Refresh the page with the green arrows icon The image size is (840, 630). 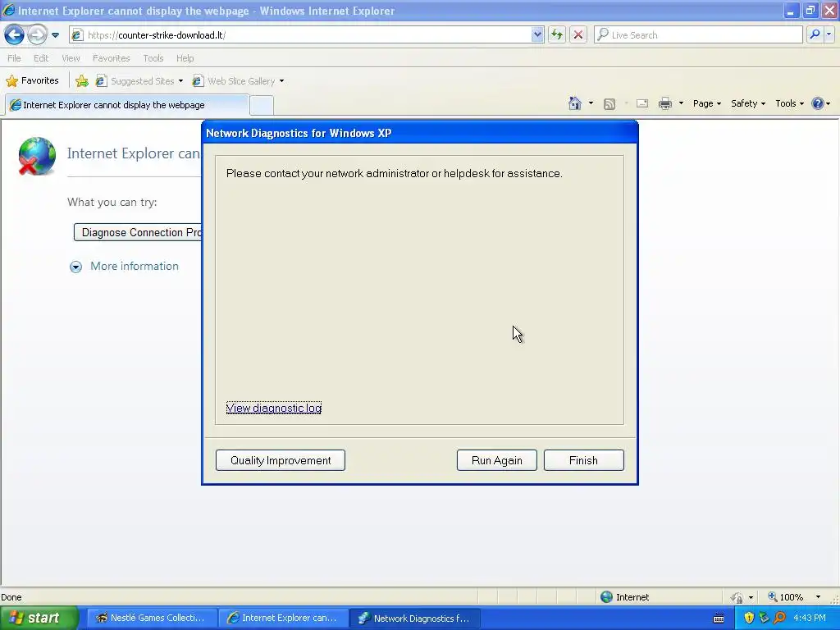click(557, 34)
